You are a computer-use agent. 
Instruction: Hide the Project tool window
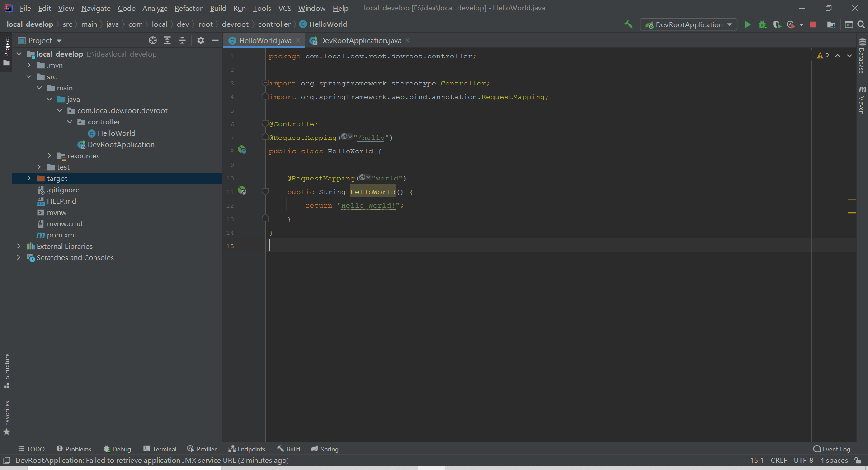pos(215,40)
